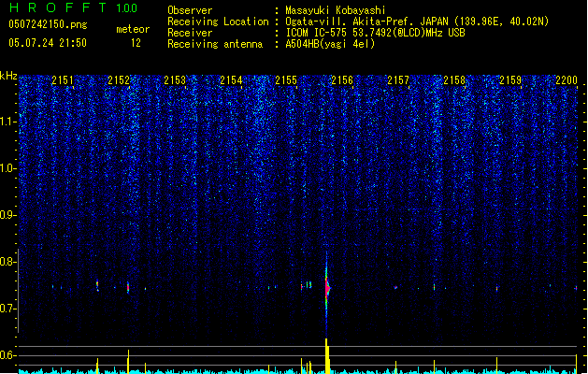Click the tallest yellow power spike below 2156

[327, 356]
